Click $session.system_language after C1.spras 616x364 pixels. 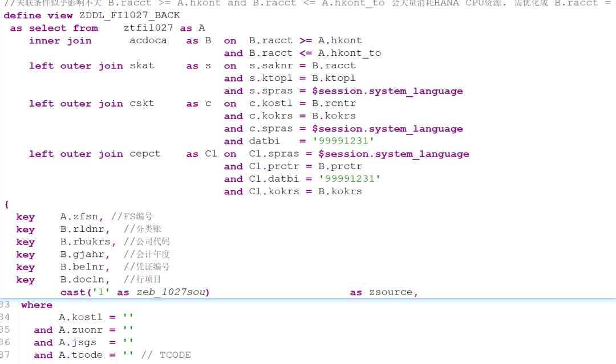(x=394, y=154)
